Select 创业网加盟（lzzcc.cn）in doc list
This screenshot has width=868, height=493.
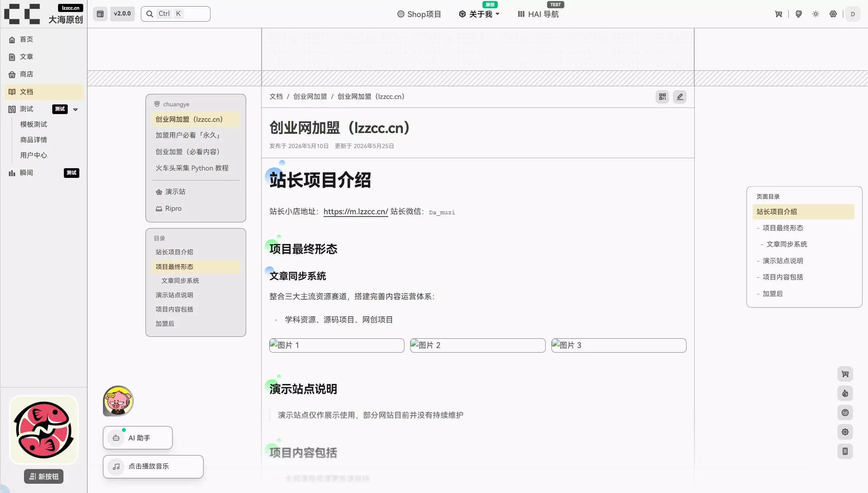coord(196,119)
